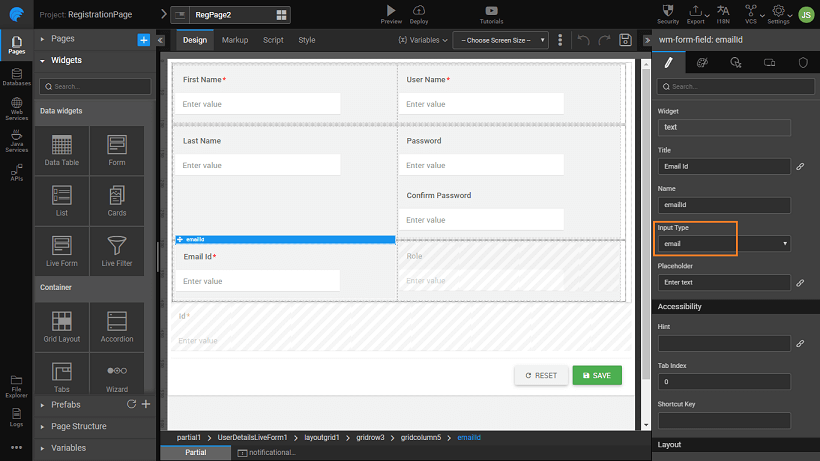This screenshot has height=461, width=820.
Task: Click the Grid Layout widget
Action: tap(62, 326)
